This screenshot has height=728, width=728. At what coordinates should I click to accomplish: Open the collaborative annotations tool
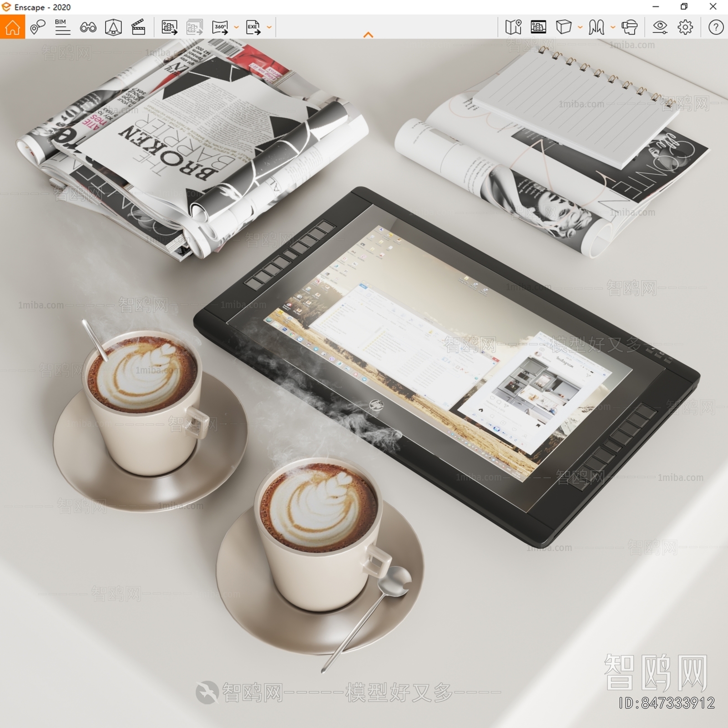coord(38,27)
